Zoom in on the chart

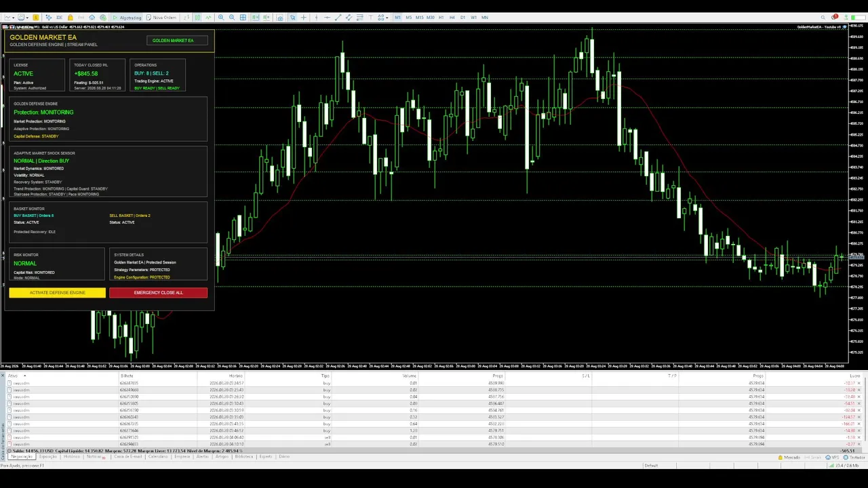[x=221, y=17]
